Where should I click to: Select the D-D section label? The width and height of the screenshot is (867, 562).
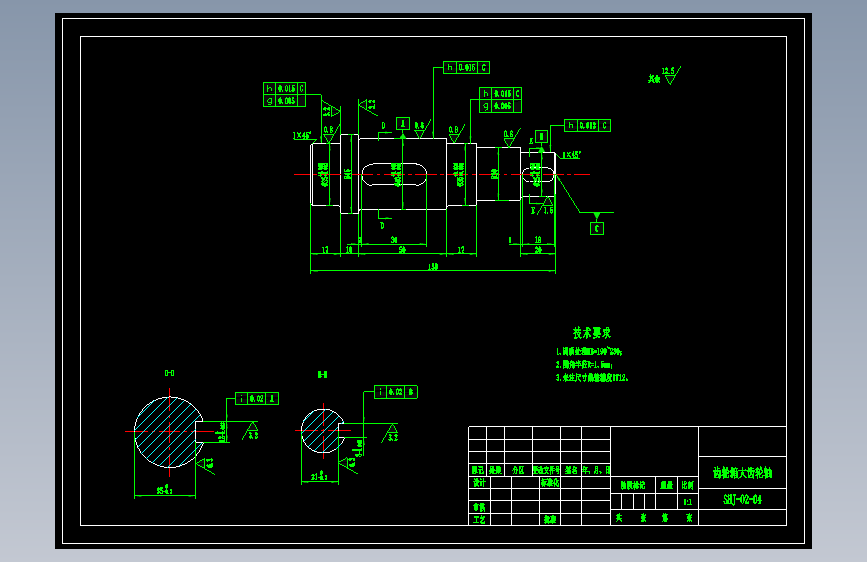[x=169, y=373]
